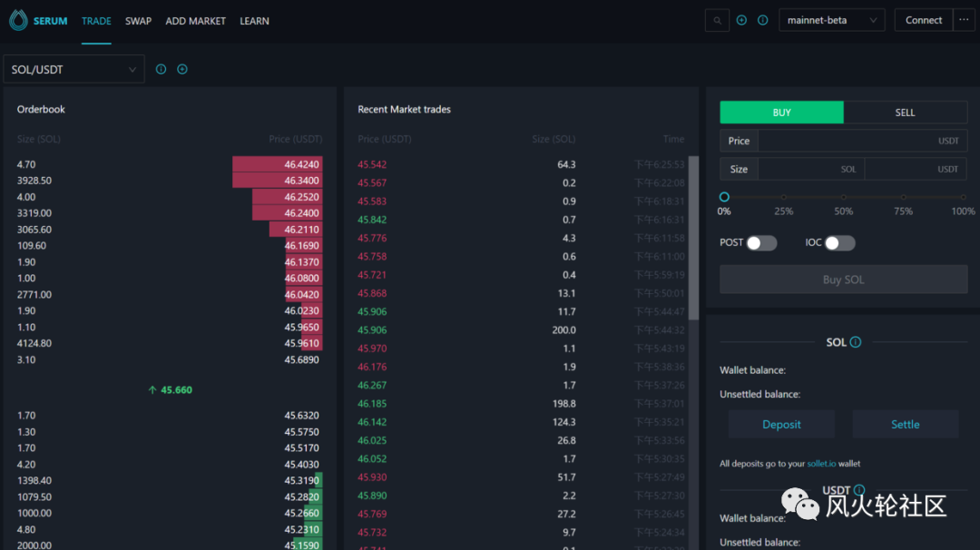Image resolution: width=980 pixels, height=550 pixels.
Task: Click the recent trade at 45.542
Action: click(372, 164)
